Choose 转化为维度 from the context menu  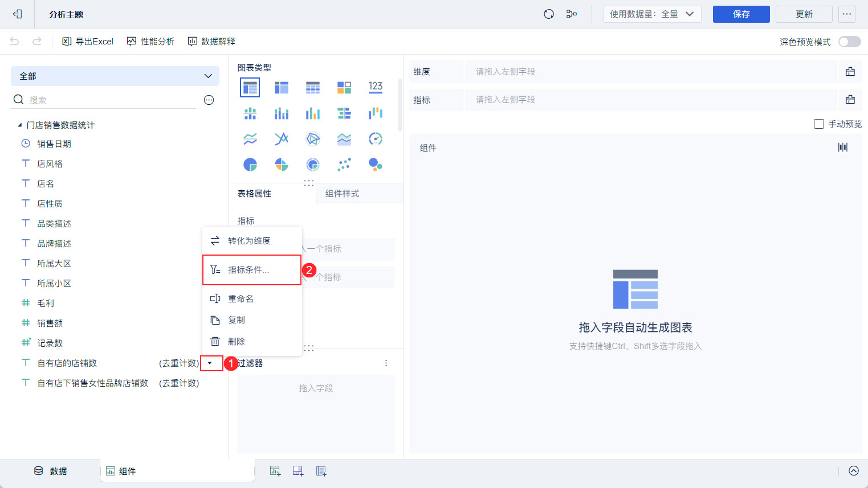coord(252,241)
